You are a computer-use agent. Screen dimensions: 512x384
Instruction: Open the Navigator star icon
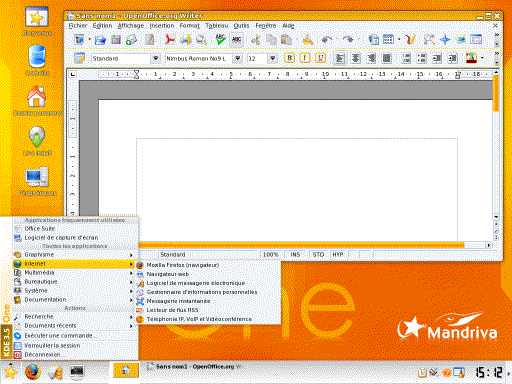pyautogui.click(x=445, y=40)
